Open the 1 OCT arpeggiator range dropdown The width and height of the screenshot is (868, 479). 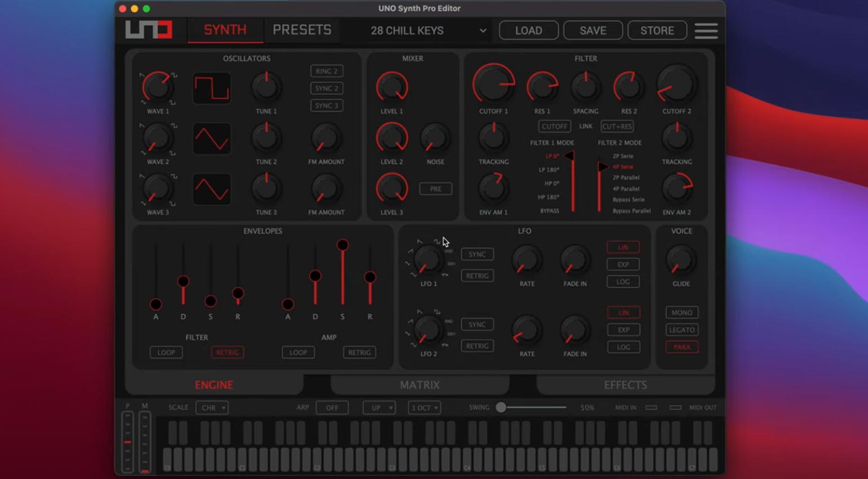424,407
